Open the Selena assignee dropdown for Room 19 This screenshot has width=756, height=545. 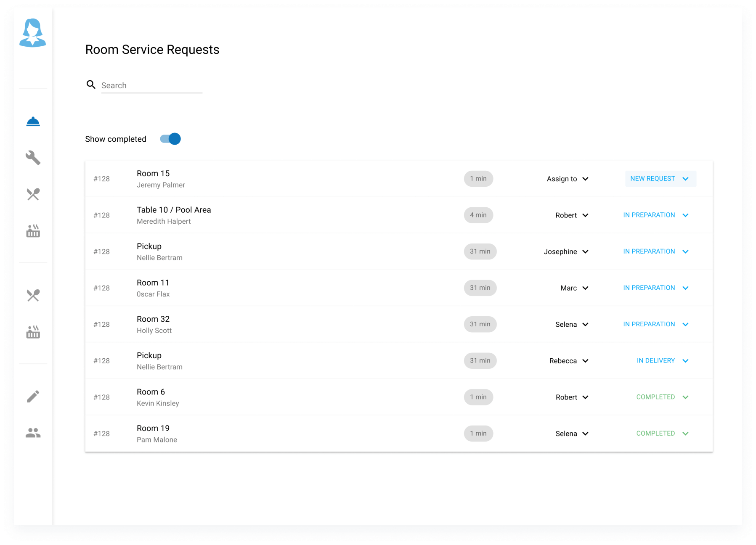click(x=572, y=434)
